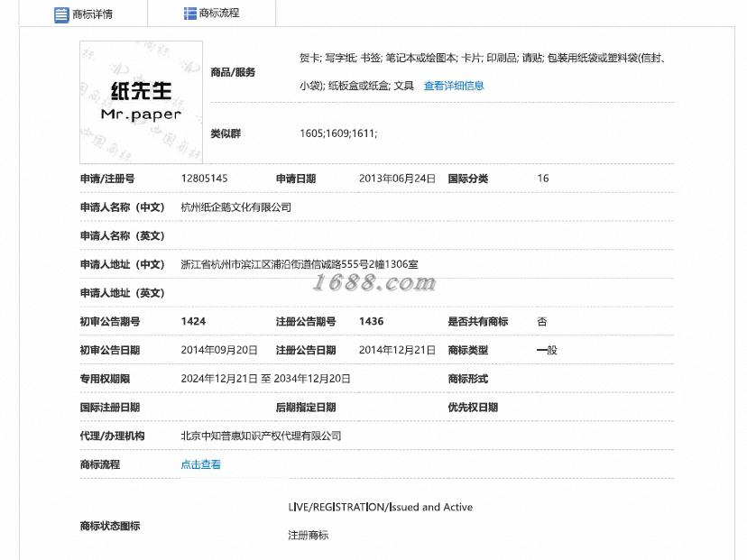Click the 商标流程 tab list icon
Viewport: 747px width, 560px height.
point(189,14)
